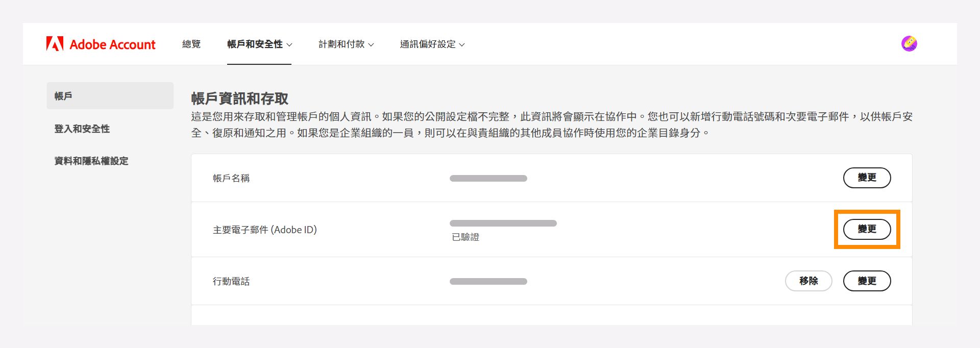Click the masked email placeholder bar
The image size is (980, 348).
pyautogui.click(x=503, y=222)
